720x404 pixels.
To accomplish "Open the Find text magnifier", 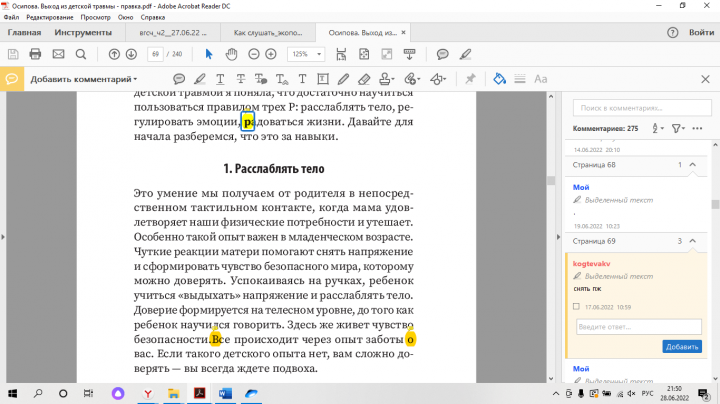I will [x=81, y=54].
